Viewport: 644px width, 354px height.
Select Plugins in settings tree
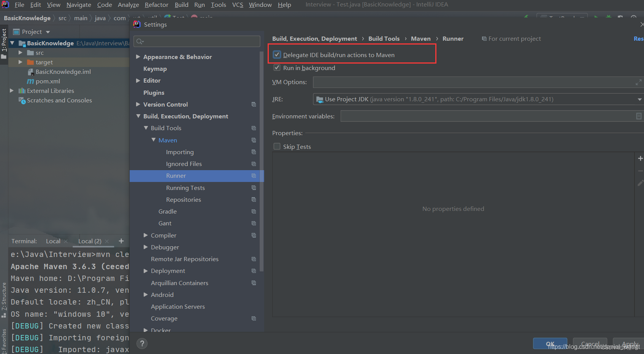click(x=154, y=92)
